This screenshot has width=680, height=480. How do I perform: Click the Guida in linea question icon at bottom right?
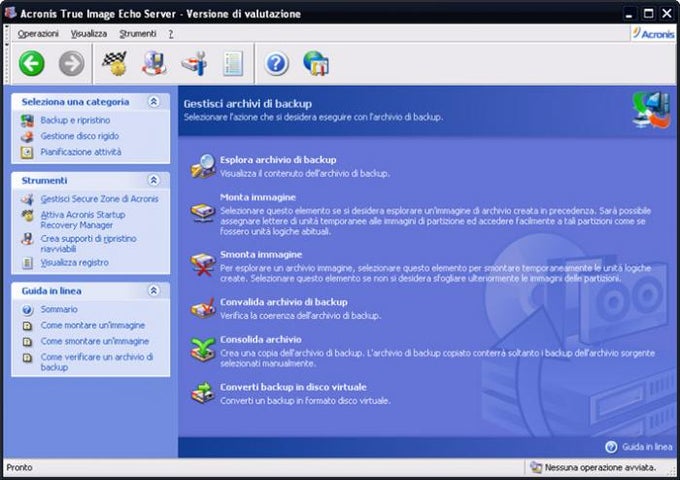tap(611, 447)
